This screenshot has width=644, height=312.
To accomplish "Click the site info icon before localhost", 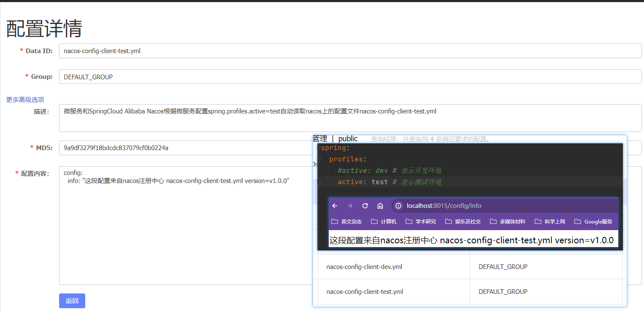I will pyautogui.click(x=398, y=206).
